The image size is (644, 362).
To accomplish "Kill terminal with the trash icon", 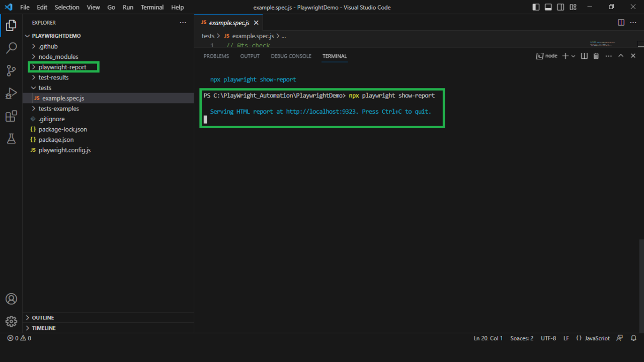I will pos(596,56).
